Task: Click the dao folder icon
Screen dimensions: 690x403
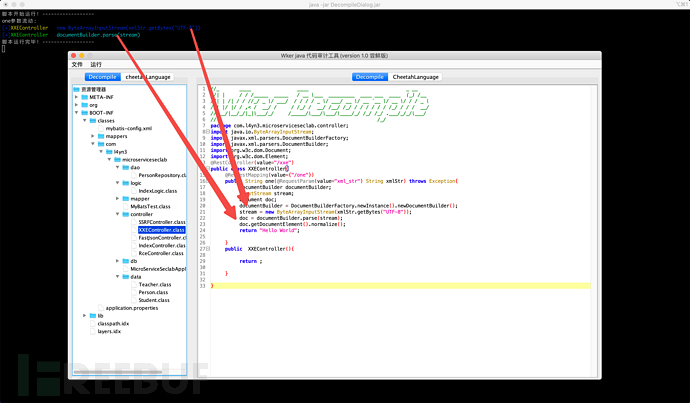Action: point(126,168)
